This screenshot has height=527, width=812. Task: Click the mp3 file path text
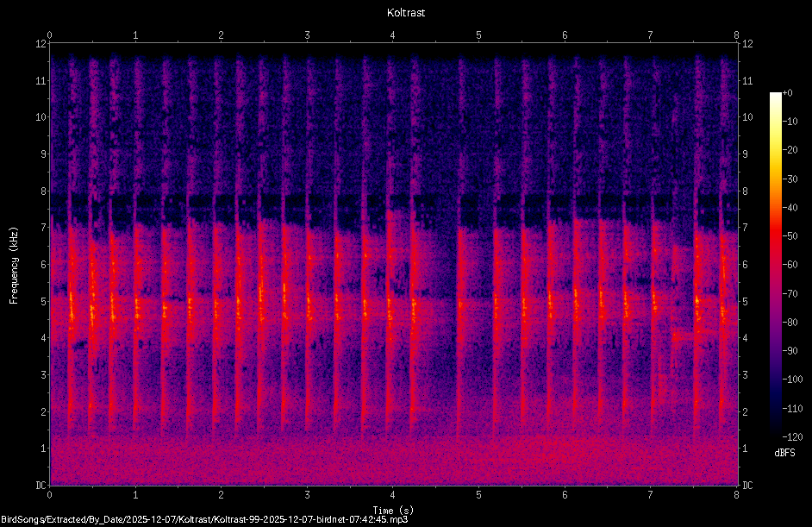(204, 519)
